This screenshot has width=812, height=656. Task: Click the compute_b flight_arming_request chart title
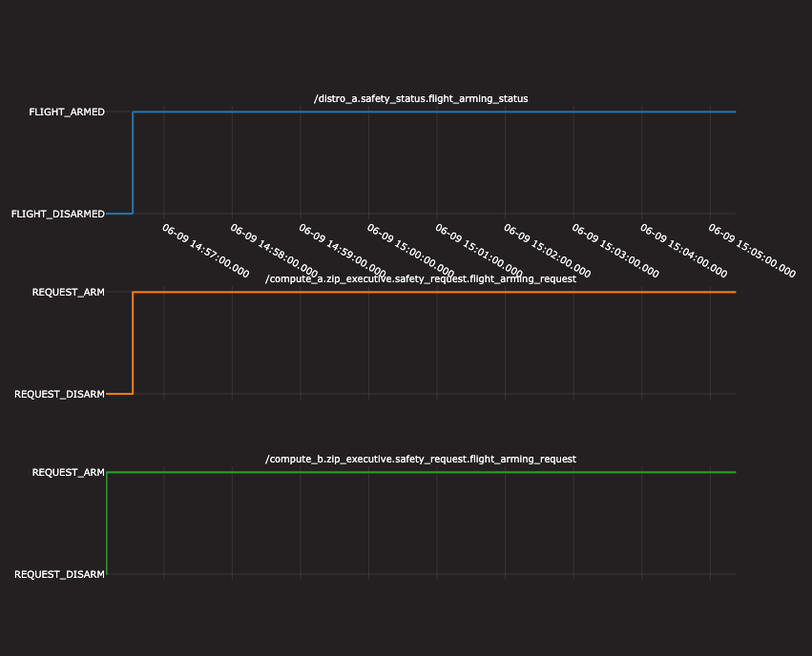(421, 459)
